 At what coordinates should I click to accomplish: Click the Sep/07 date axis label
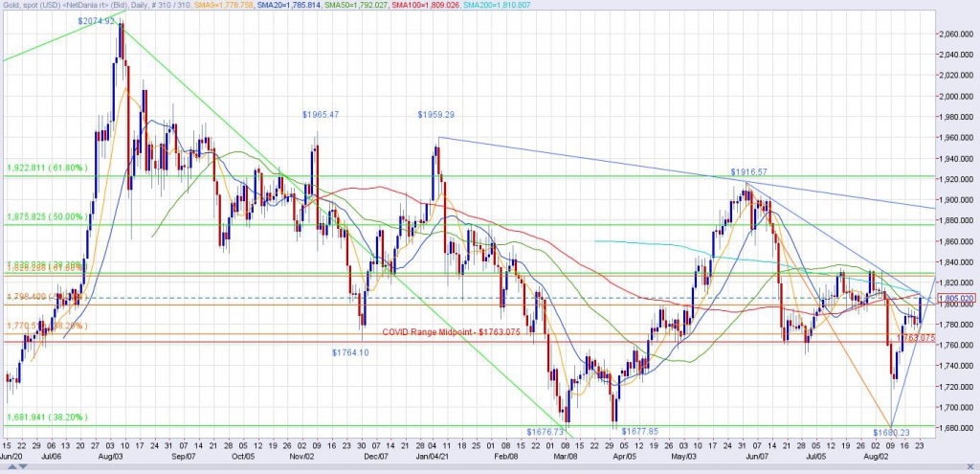coord(183,457)
